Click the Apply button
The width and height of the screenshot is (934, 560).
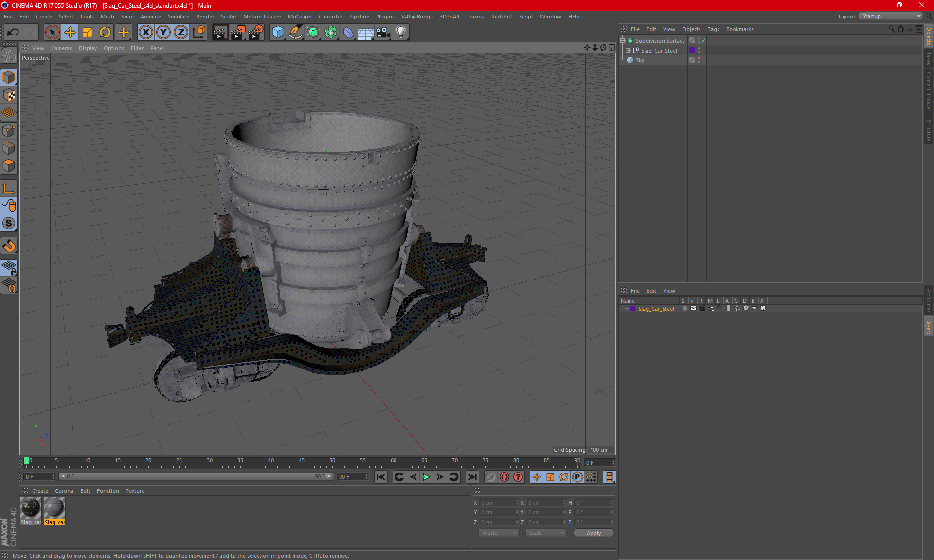tap(593, 533)
